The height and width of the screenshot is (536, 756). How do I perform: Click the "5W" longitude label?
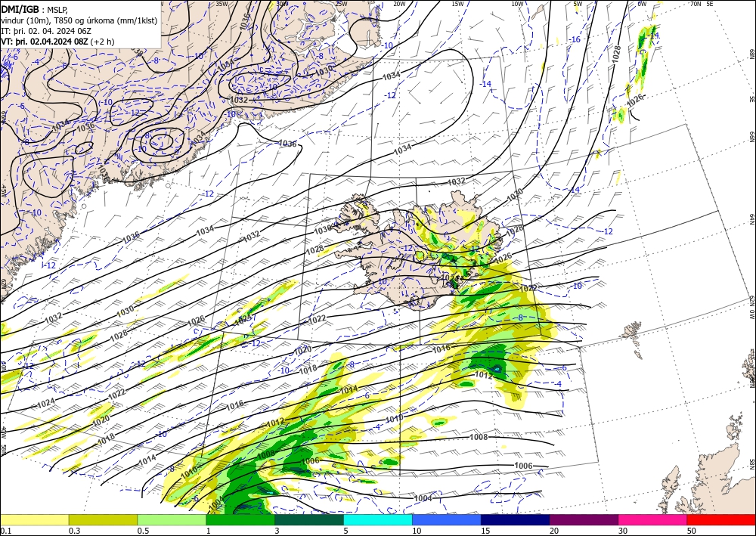pyautogui.click(x=578, y=3)
